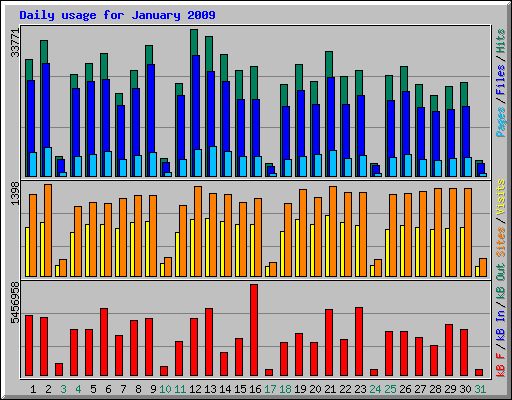Select the cyan pages bar for day 13
The height and width of the screenshot is (400, 512).
tap(213, 161)
